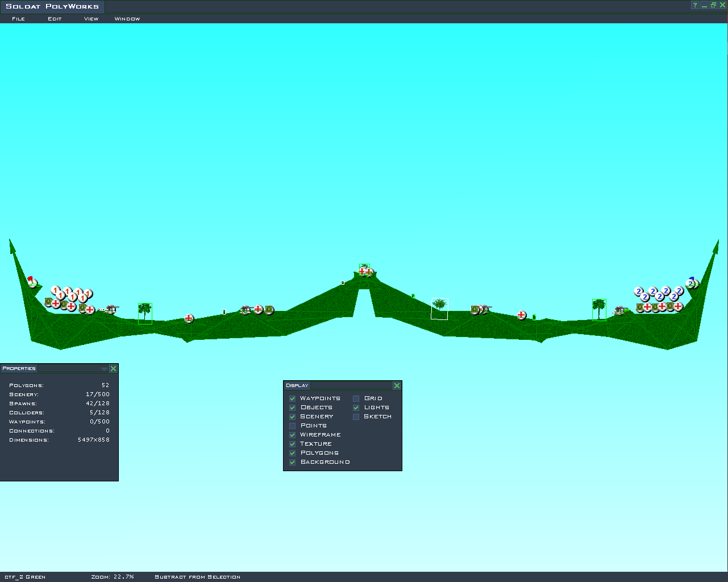The height and width of the screenshot is (582, 728).
Task: Click the palm tree scenery near the red base
Action: pyautogui.click(x=145, y=313)
